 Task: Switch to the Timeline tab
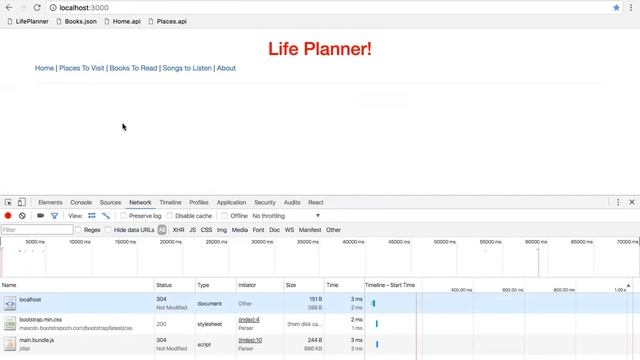[170, 202]
